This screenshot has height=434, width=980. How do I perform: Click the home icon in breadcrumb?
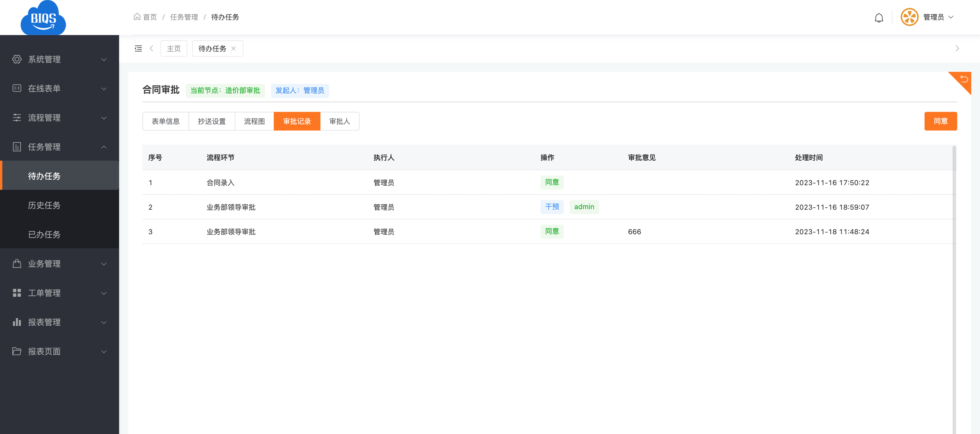point(137,17)
